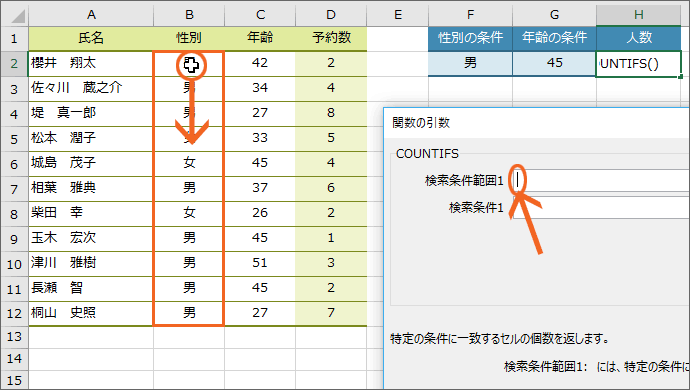The width and height of the screenshot is (690, 390).
Task: Click 予約数 value 5 for 松本 潤子
Action: (x=331, y=138)
